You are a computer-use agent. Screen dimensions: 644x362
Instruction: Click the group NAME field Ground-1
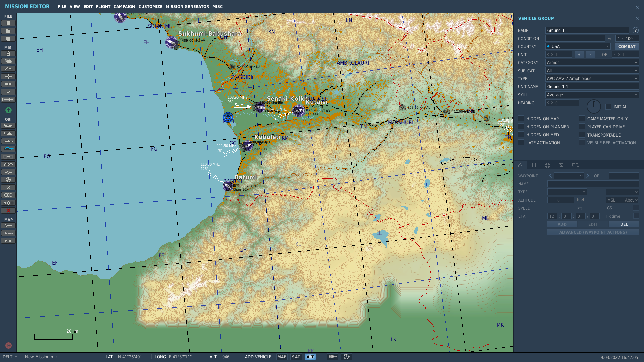(x=587, y=30)
